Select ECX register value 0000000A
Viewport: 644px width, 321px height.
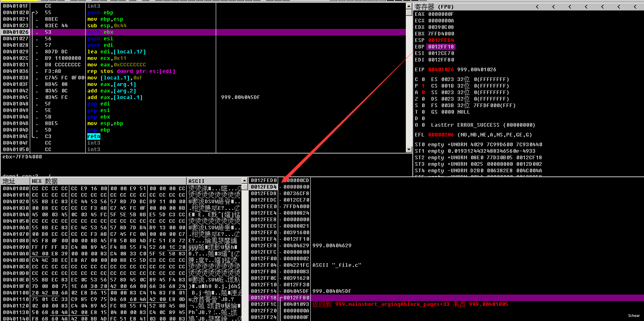pyautogui.click(x=441, y=21)
